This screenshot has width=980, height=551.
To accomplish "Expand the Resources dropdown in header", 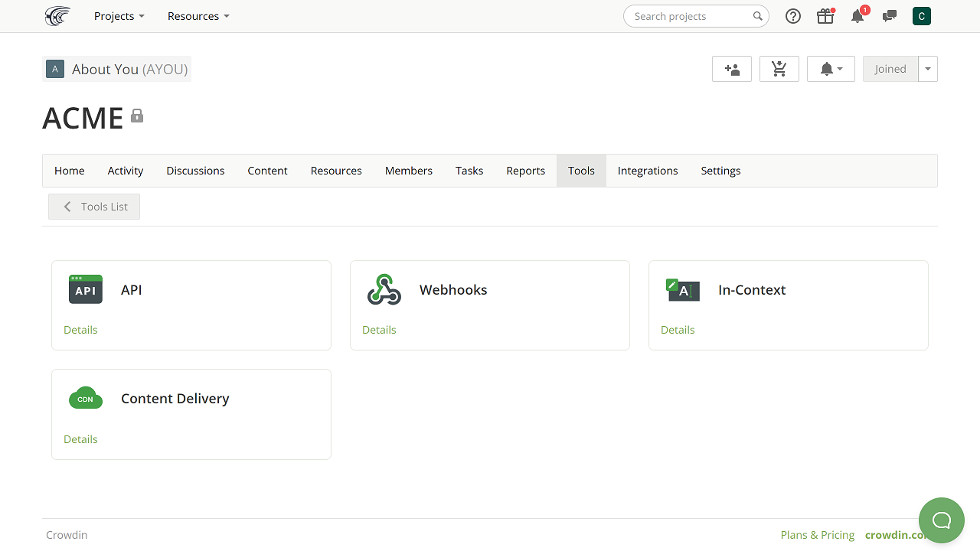I will pos(198,16).
